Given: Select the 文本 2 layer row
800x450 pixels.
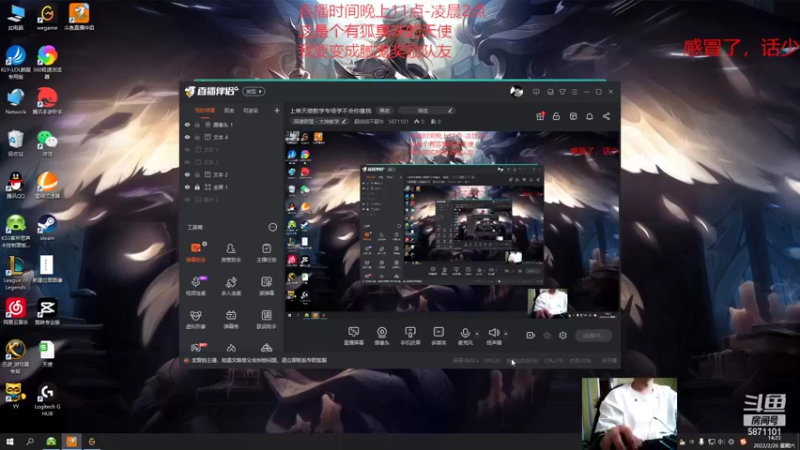Looking at the screenshot, I should tap(232, 174).
